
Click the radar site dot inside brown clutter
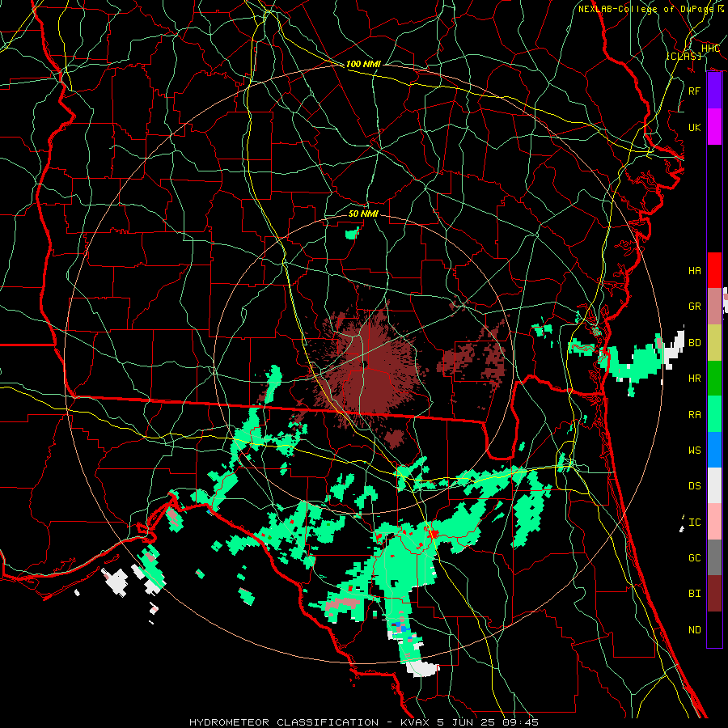366,364
